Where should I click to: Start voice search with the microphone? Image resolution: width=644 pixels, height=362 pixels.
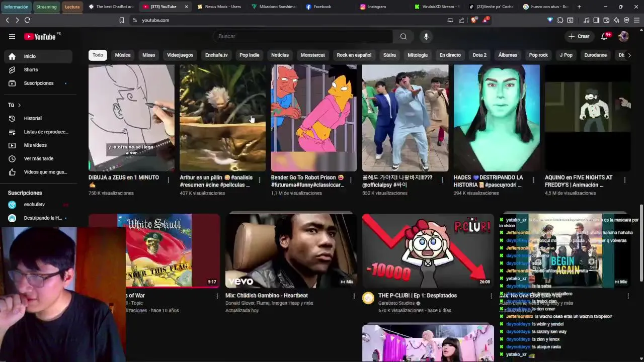[426, 36]
